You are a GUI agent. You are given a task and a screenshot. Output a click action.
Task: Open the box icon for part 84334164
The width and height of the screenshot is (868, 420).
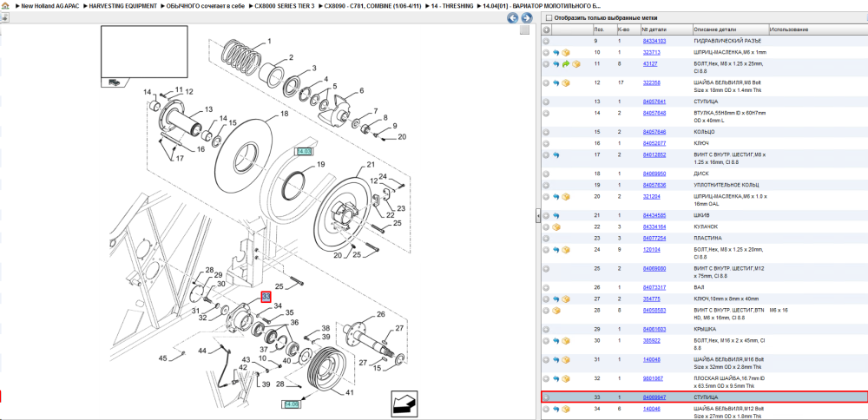[x=556, y=226]
